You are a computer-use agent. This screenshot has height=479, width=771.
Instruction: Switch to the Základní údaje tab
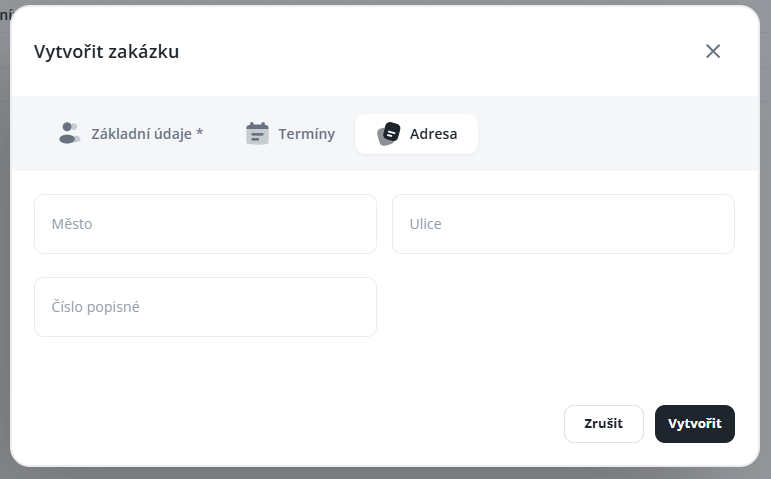(x=147, y=133)
